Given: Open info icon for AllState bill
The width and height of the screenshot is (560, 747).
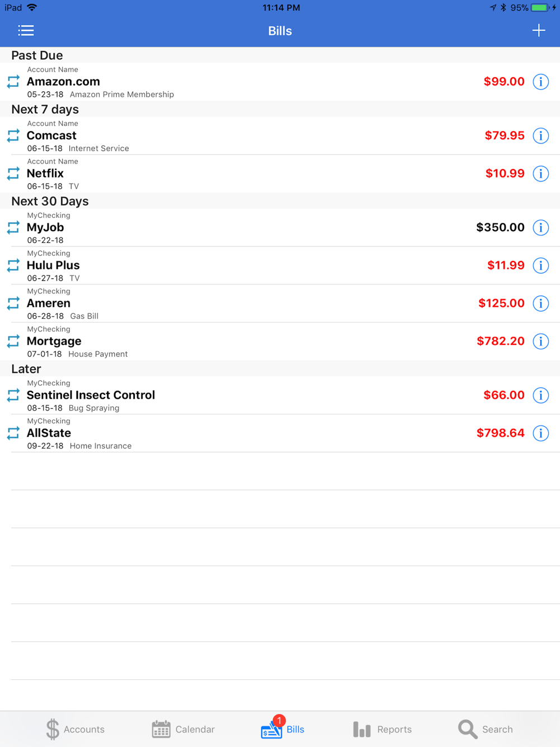Looking at the screenshot, I should tap(540, 433).
